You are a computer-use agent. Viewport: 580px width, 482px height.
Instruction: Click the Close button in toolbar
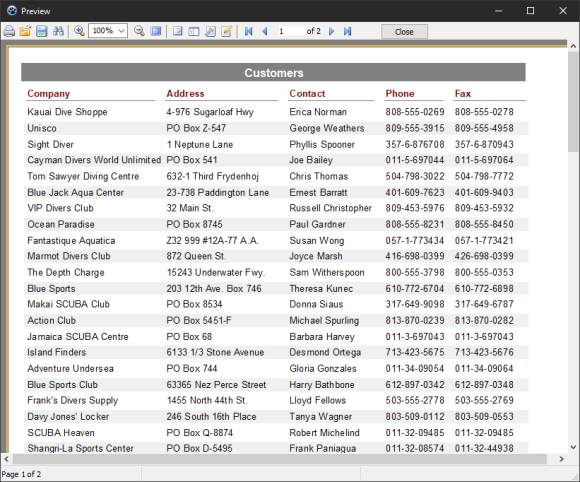404,32
